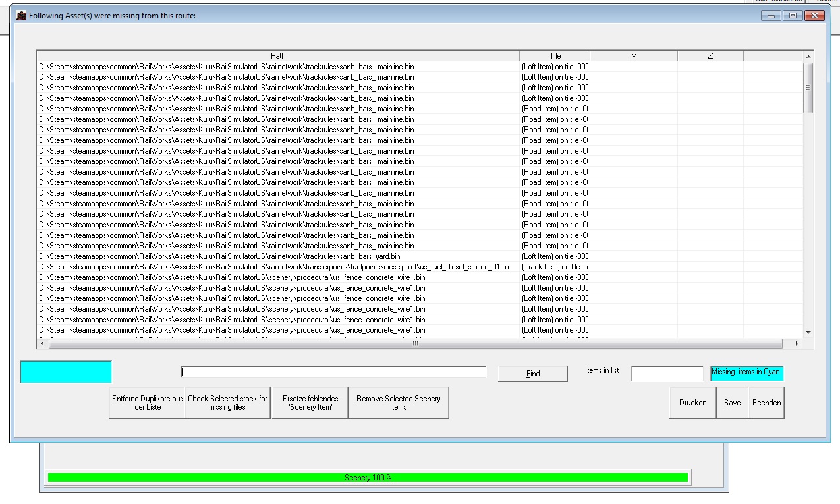The width and height of the screenshot is (840, 504).
Task: Click the app icon in the title bar
Action: (x=21, y=15)
